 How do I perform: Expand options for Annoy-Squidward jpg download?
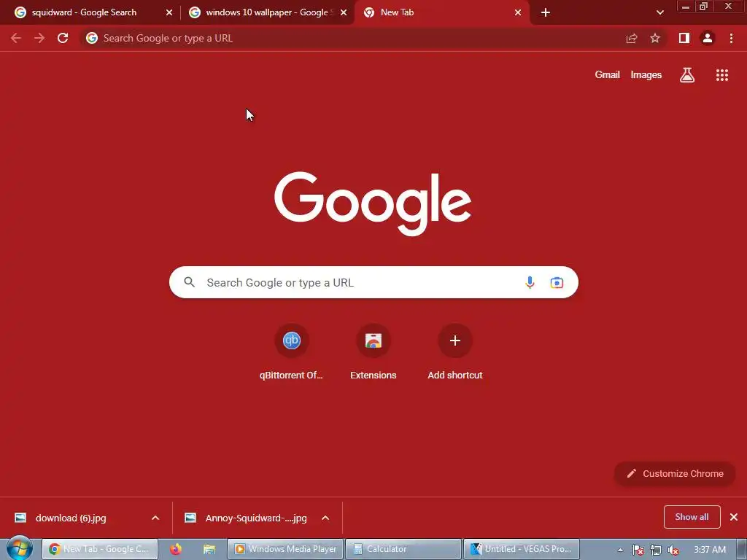(325, 518)
